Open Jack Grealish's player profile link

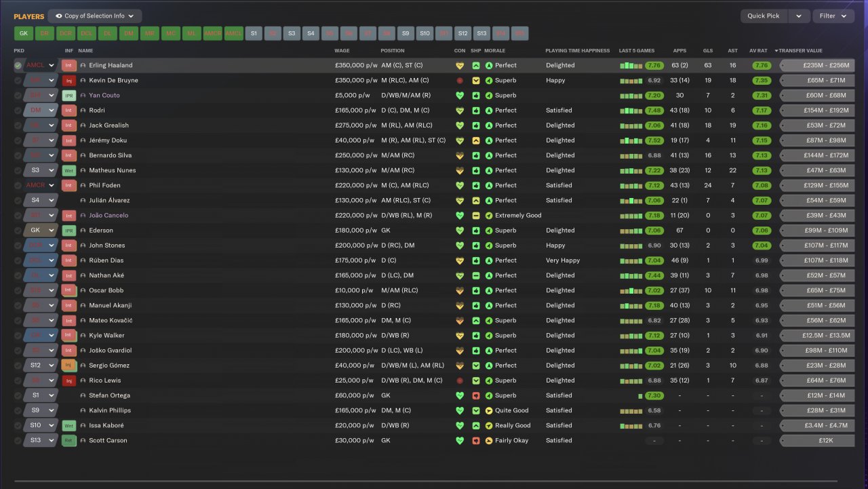pos(108,125)
